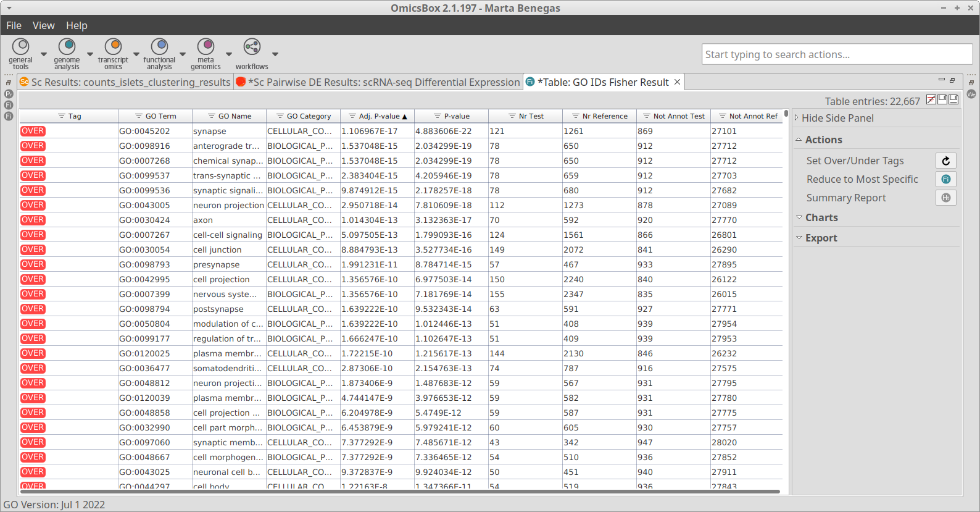The width and height of the screenshot is (980, 512).
Task: Open the minimized Pr view in left sidebar
Action: [x=9, y=94]
